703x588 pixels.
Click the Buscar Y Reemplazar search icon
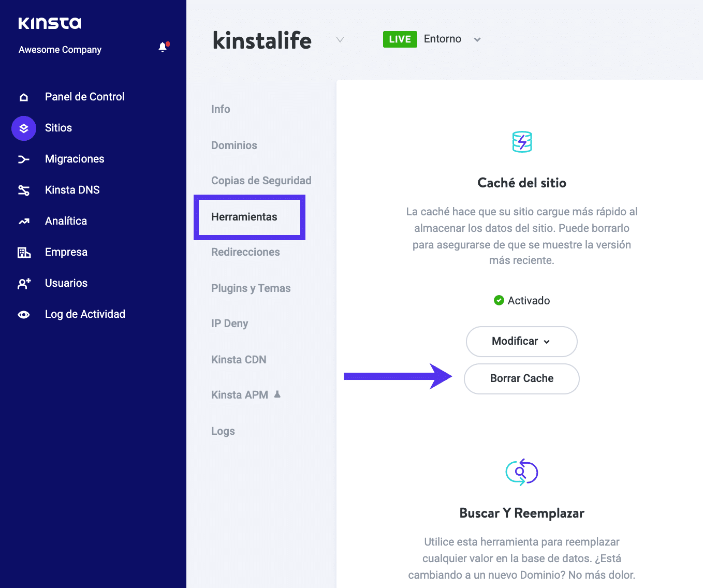tap(521, 472)
